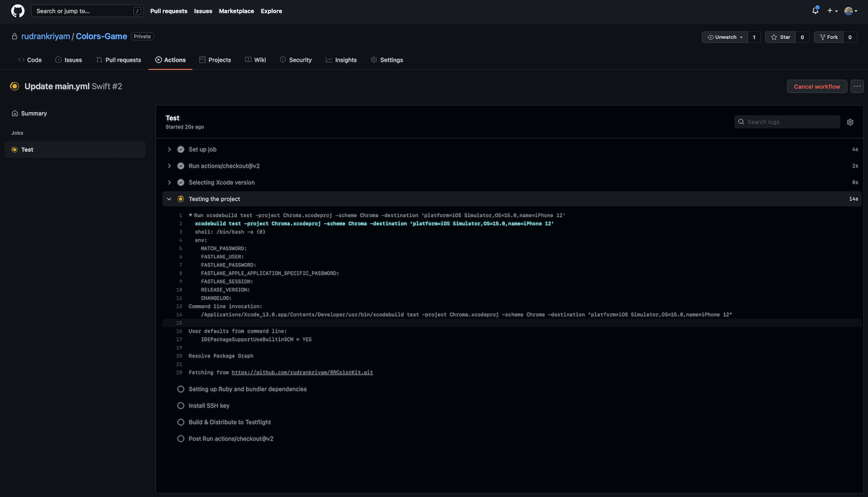Click pending circle for Post Run checkout step
Screen dimensions: 868x497
tap(181, 438)
